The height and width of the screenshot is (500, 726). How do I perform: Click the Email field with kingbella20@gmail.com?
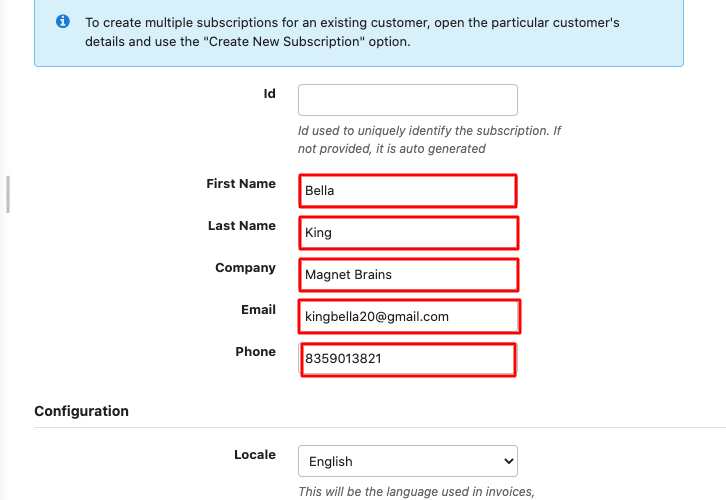[409, 317]
